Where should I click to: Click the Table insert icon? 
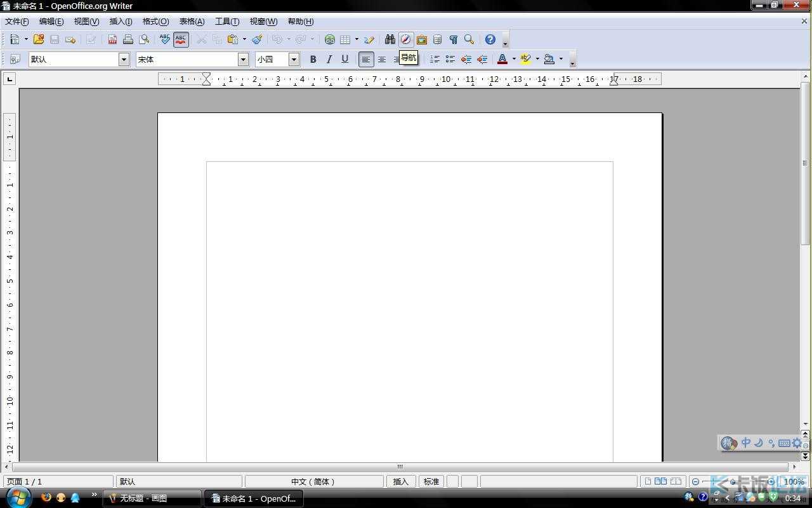point(346,39)
